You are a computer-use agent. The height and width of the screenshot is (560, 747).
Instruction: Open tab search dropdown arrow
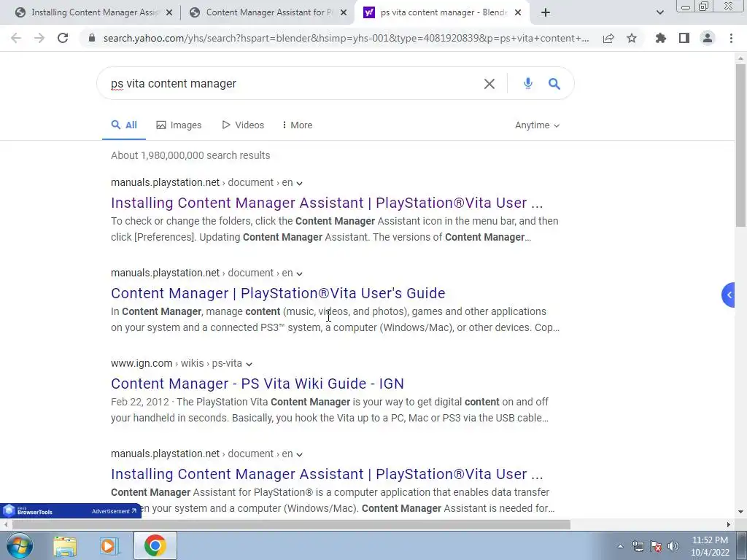[x=659, y=12]
